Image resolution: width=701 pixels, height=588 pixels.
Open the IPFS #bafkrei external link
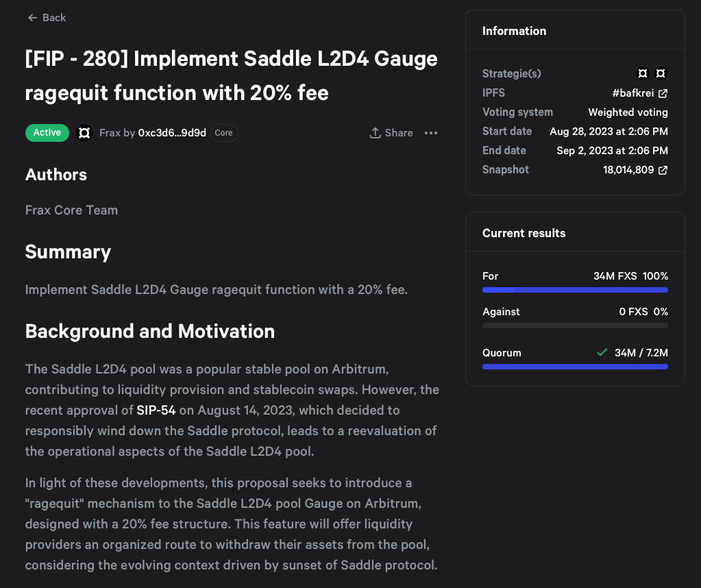pos(639,93)
